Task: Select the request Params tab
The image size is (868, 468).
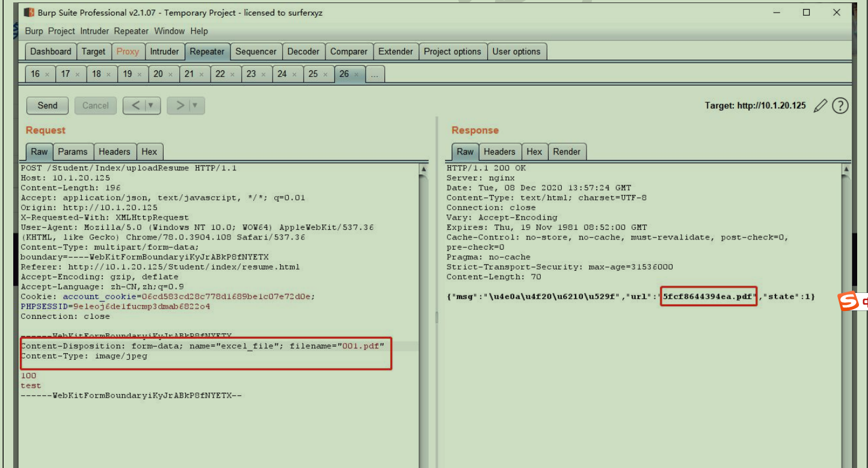Action: [x=73, y=152]
